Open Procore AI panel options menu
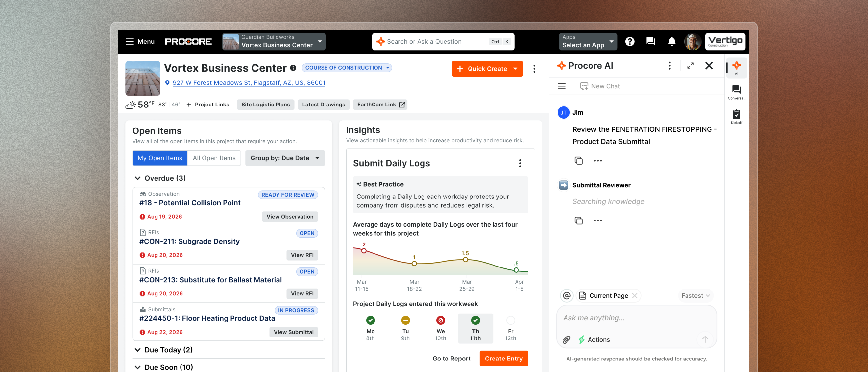The image size is (868, 372). (669, 66)
